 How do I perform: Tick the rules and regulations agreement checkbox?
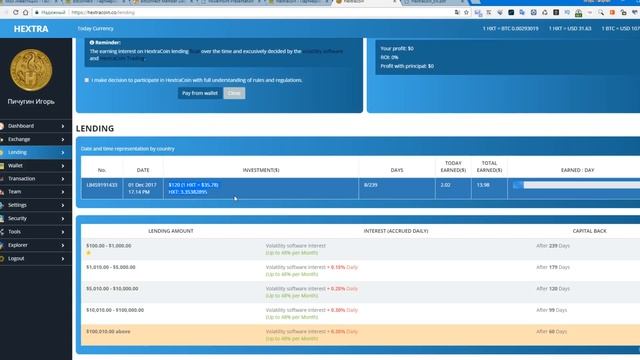pyautogui.click(x=87, y=80)
